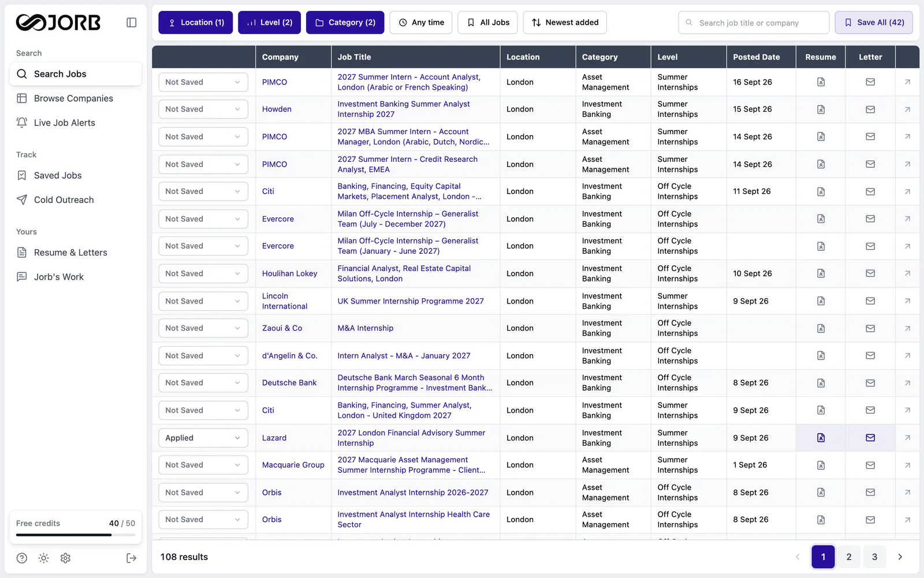The height and width of the screenshot is (578, 924).
Task: Open status dropdown for Macquarie Group row
Action: [x=203, y=465]
